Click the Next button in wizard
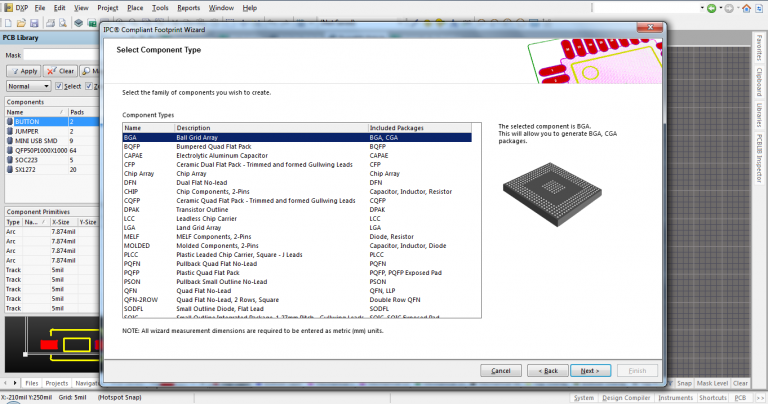Viewport: 768px width, 404px height. (x=591, y=371)
